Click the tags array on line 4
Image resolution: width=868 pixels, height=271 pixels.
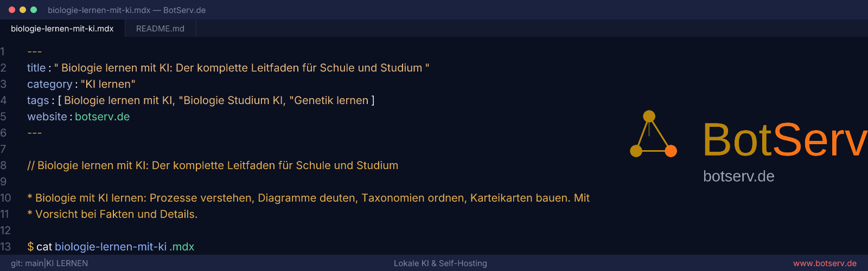click(x=216, y=100)
